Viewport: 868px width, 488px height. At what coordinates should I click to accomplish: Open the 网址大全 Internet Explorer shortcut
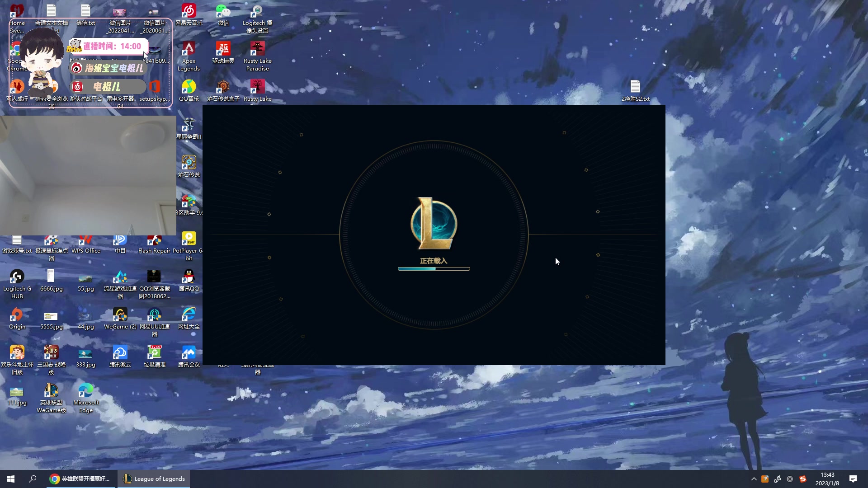coord(189,319)
